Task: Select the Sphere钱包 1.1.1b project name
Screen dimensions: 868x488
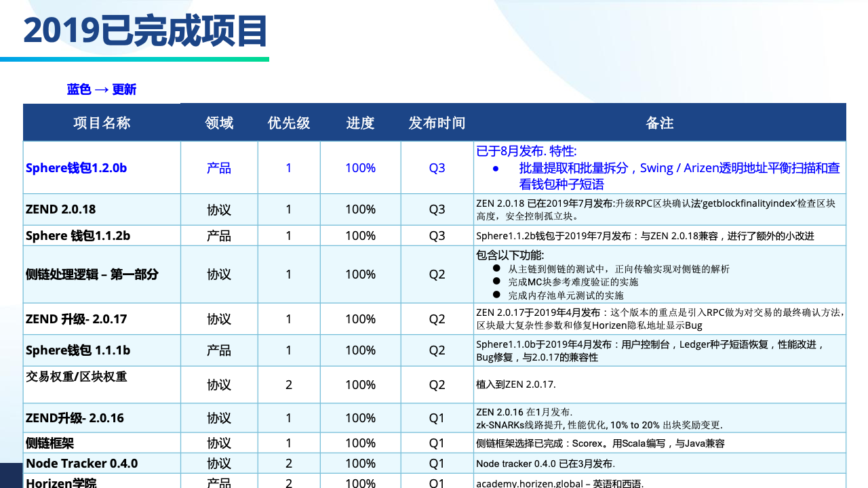Action: (x=78, y=350)
